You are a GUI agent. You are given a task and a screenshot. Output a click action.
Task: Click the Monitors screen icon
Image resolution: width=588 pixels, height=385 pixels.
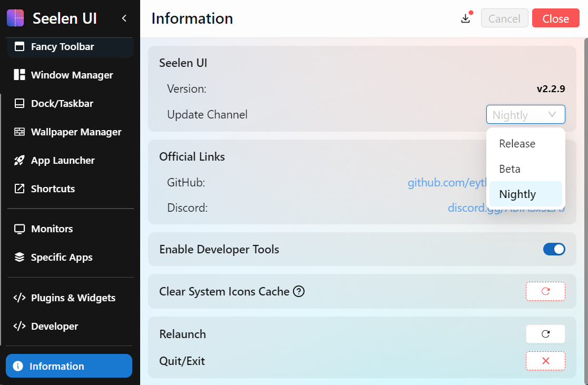pyautogui.click(x=19, y=229)
